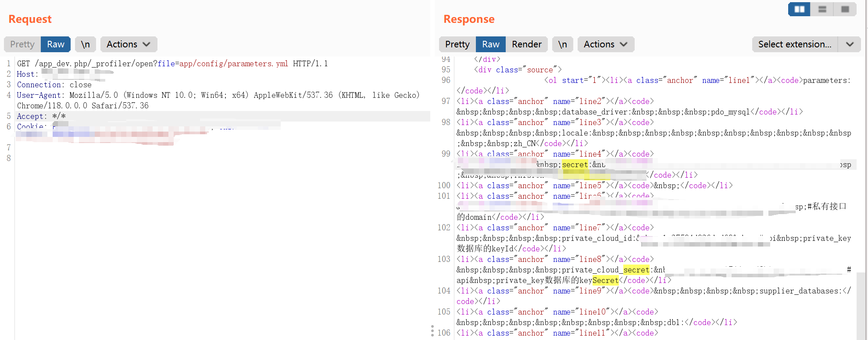
Task: Switch to the top-bottom stacked layout icon
Action: (x=822, y=9)
